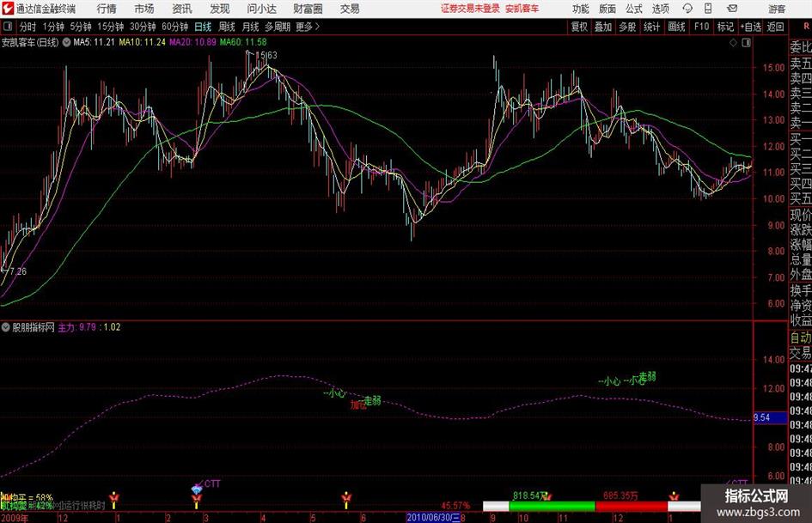Screen dimensions: 812x523
Task: Click the 标记 mark button
Action: (725, 27)
